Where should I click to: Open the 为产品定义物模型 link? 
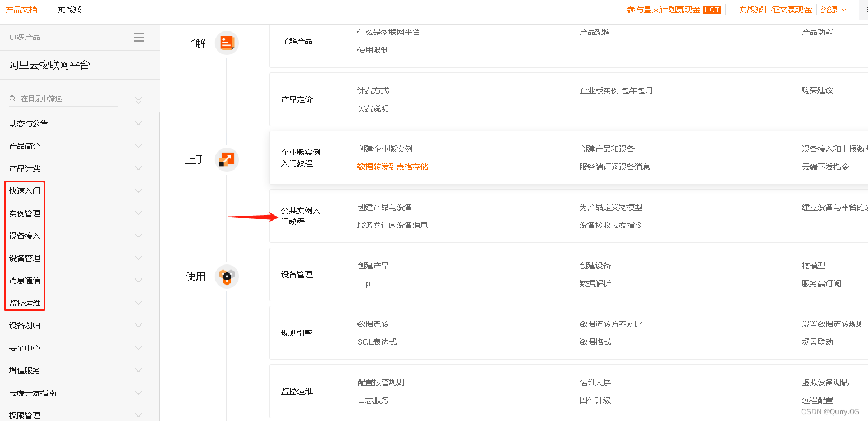click(611, 207)
